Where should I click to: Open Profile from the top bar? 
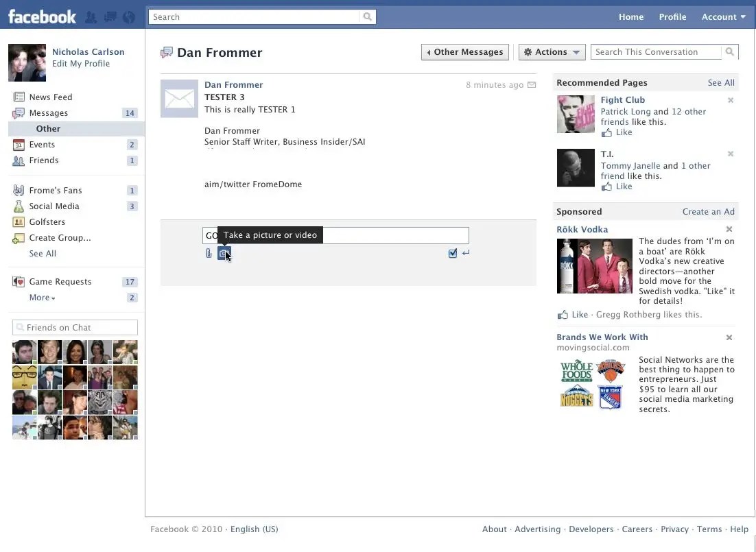672,16
